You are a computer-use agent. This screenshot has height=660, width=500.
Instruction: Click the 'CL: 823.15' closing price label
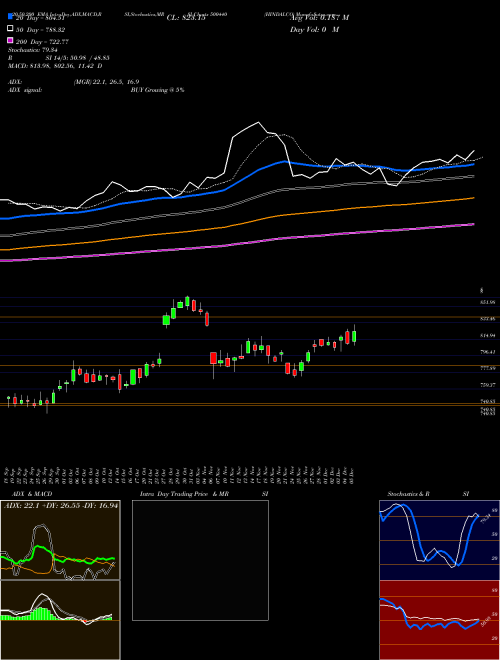tap(186, 18)
